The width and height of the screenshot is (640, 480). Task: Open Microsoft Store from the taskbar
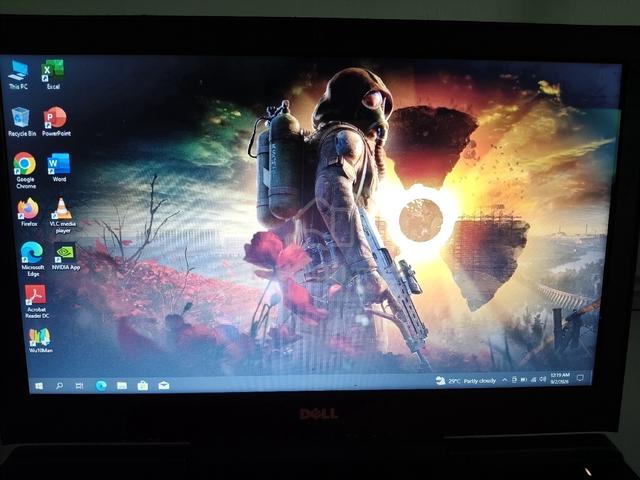click(143, 385)
